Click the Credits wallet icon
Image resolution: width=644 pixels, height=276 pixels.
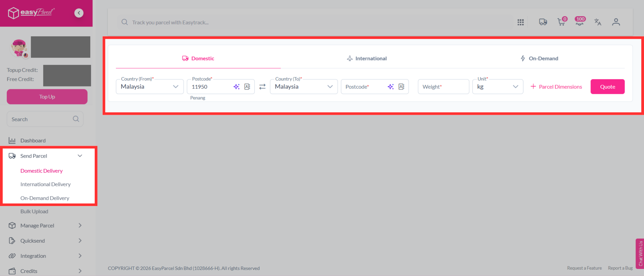12,271
